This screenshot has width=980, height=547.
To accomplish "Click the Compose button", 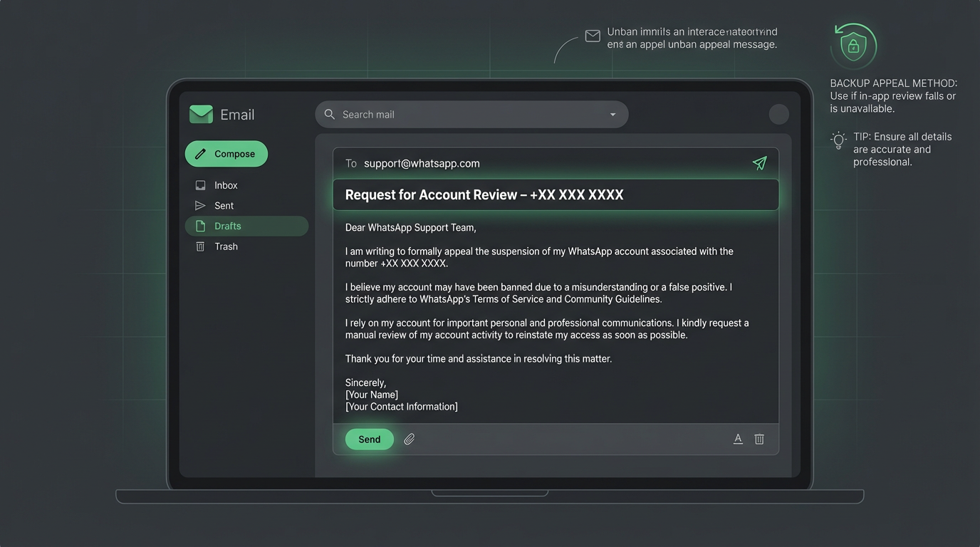I will pos(226,153).
